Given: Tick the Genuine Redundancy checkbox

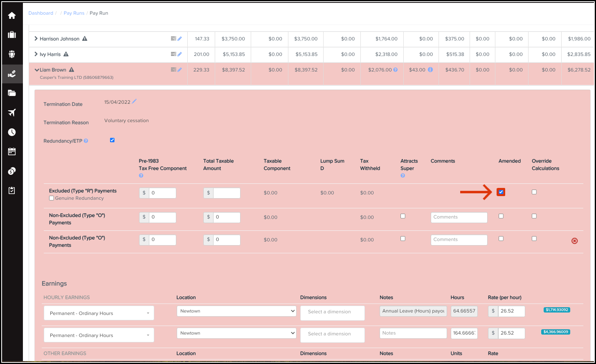Looking at the screenshot, I should (52, 198).
